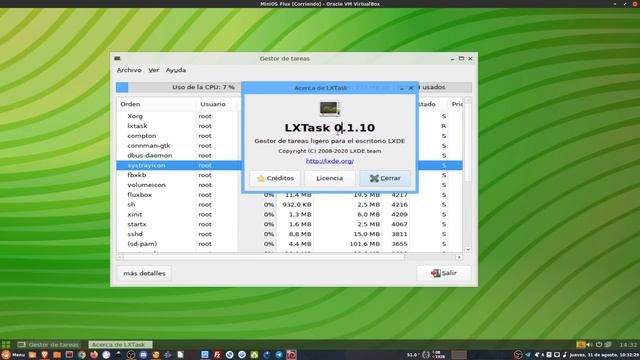Launch Firefox from the taskbar
640x360 pixels.
(x=94, y=355)
